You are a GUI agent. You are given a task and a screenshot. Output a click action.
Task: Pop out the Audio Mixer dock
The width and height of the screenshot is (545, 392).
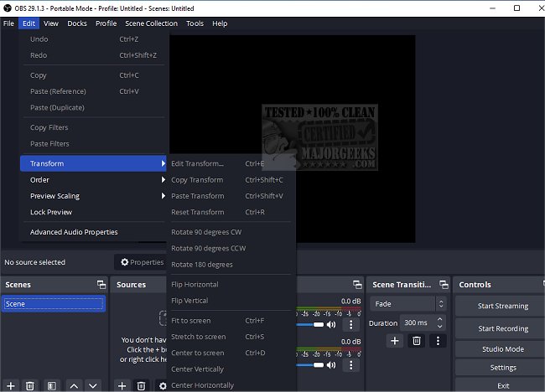tap(357, 285)
